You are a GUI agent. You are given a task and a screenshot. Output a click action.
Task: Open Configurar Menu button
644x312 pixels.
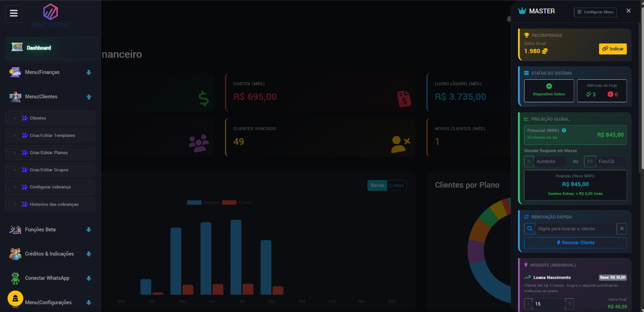coord(595,12)
